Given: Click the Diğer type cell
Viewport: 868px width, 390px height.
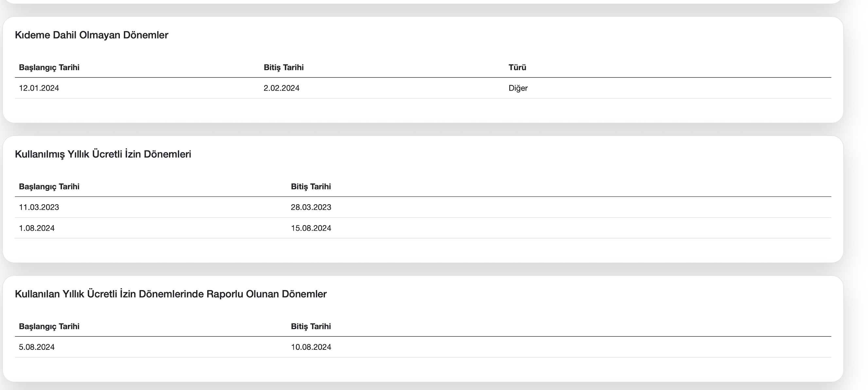Looking at the screenshot, I should [518, 88].
